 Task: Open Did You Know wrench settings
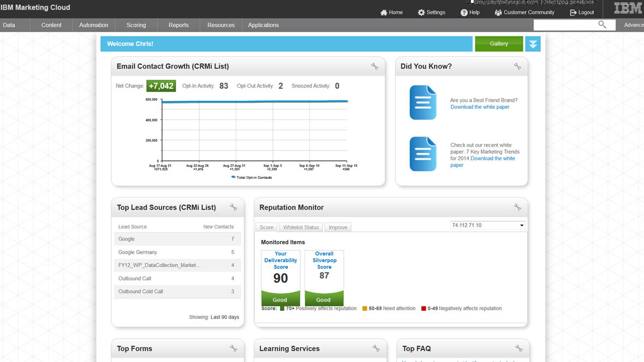coord(517,66)
